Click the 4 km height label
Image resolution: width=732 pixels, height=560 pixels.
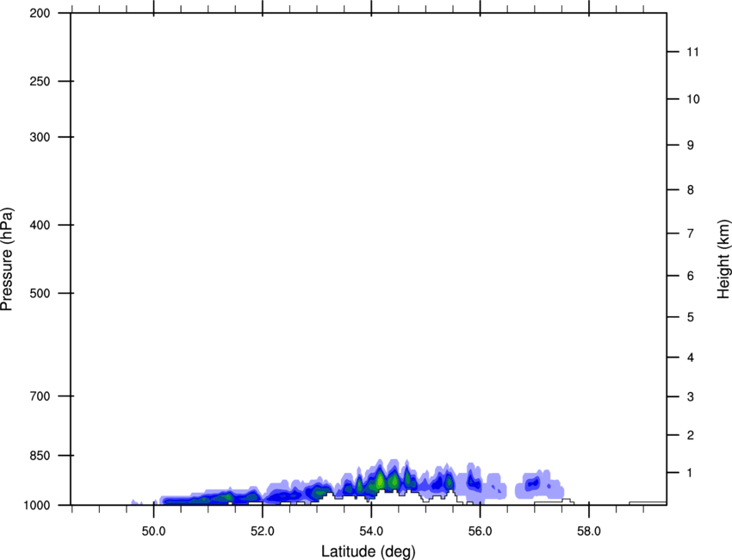691,358
